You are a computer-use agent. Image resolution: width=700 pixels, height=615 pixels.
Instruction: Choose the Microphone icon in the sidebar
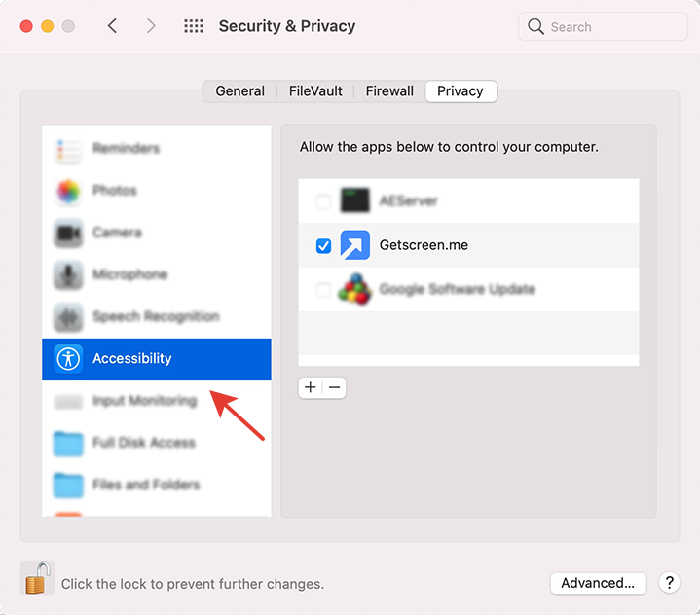coord(68,274)
